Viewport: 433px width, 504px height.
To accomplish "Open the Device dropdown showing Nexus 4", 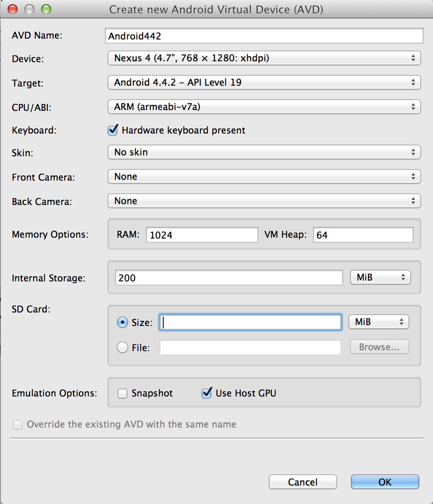I will click(263, 58).
